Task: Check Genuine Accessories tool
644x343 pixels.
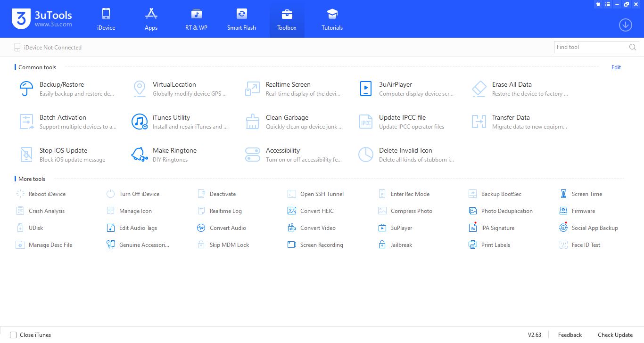Action: (138, 245)
